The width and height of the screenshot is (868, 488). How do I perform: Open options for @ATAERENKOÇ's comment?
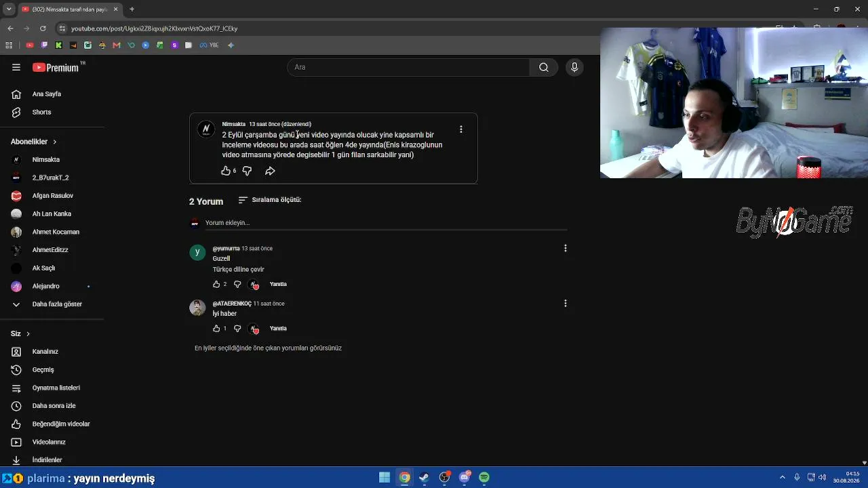565,303
